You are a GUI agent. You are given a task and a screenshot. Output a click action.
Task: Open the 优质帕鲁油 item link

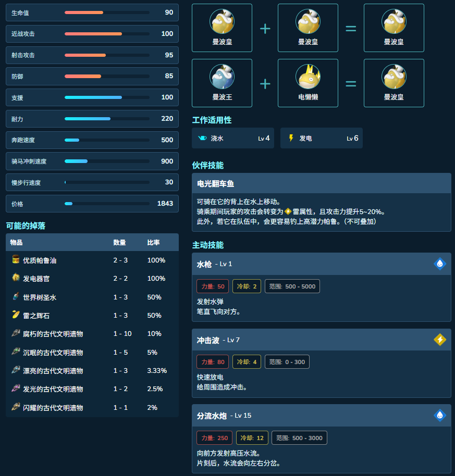(x=40, y=260)
